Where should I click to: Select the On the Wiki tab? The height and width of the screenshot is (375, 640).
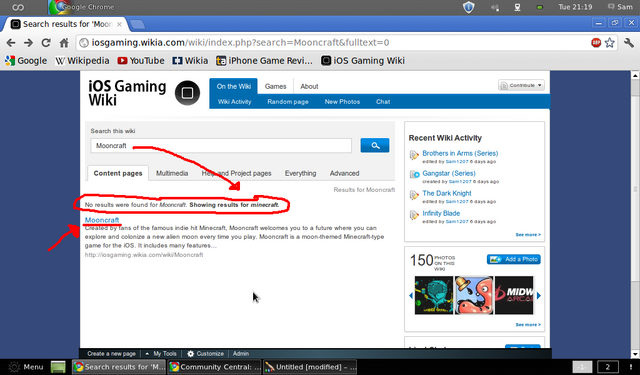click(233, 86)
